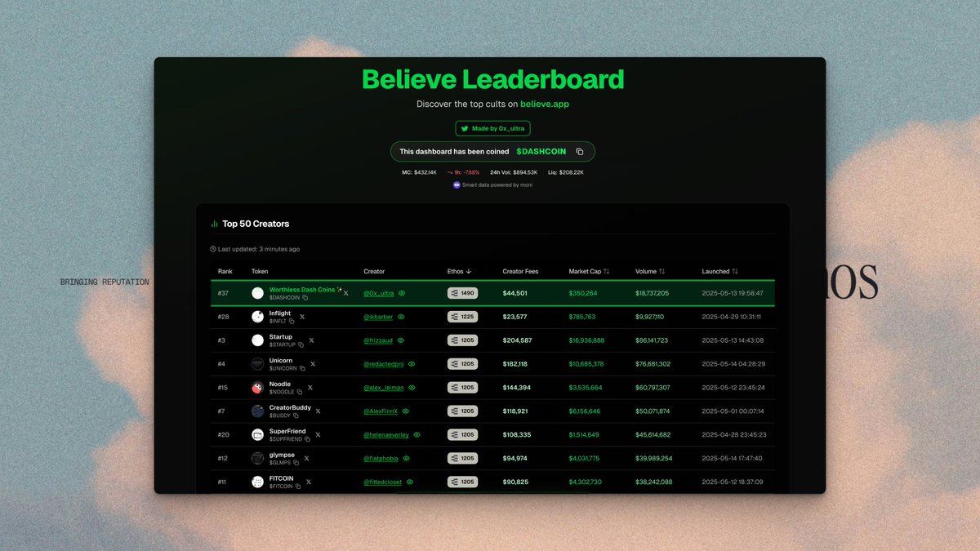Click the CreatorBuddy token name
The height and width of the screenshot is (551, 980).
pyautogui.click(x=290, y=407)
